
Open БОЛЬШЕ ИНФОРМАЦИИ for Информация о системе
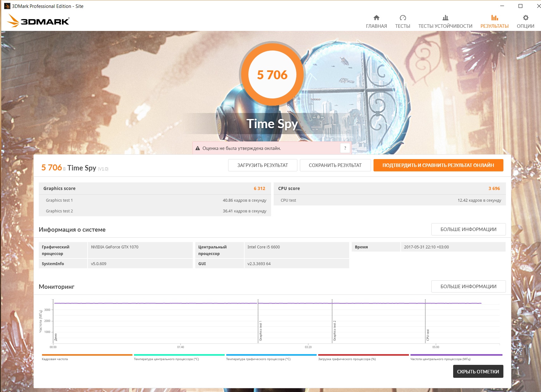click(x=468, y=229)
